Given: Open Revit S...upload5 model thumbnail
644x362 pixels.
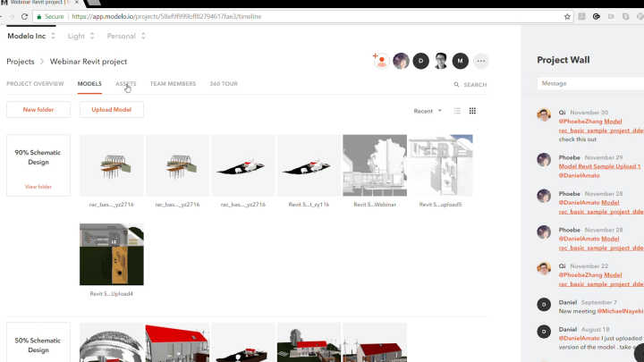Looking at the screenshot, I should [x=440, y=165].
